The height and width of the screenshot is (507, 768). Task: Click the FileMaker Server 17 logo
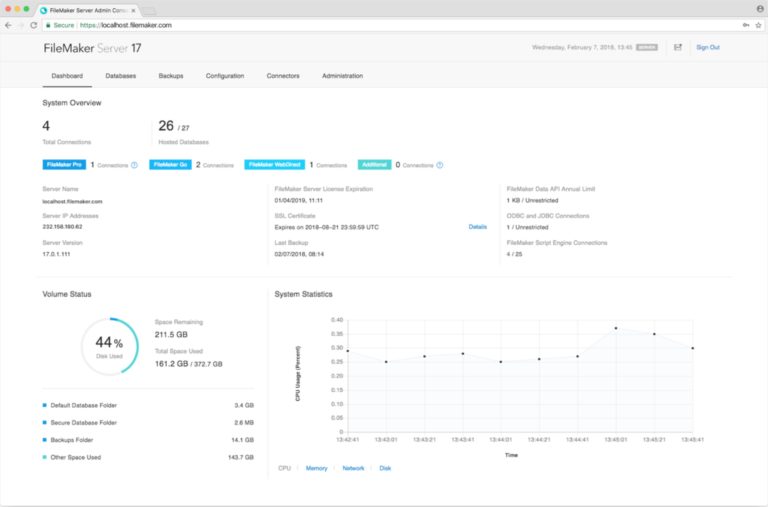[93, 48]
